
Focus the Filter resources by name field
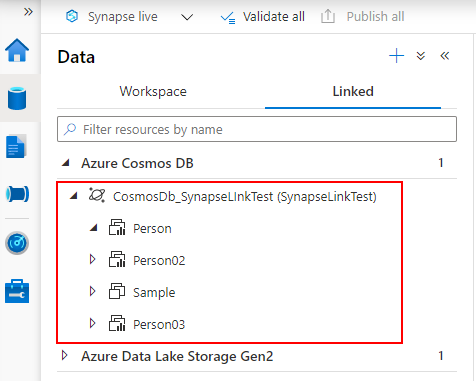[257, 129]
